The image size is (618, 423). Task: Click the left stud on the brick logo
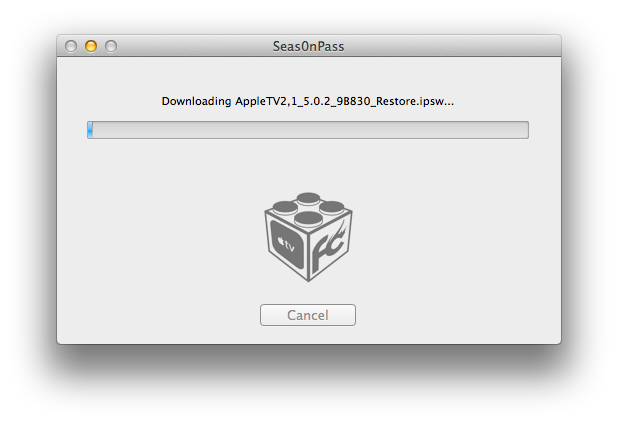pyautogui.click(x=285, y=207)
